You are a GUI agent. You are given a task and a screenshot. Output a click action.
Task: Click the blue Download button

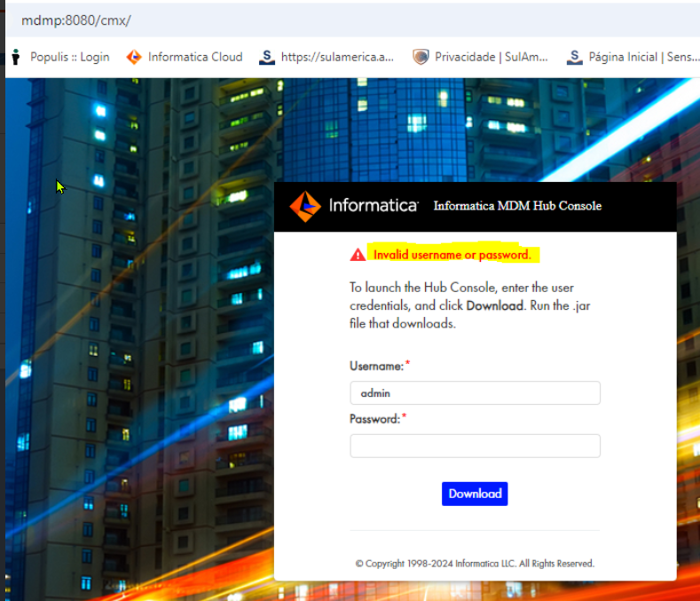(475, 494)
